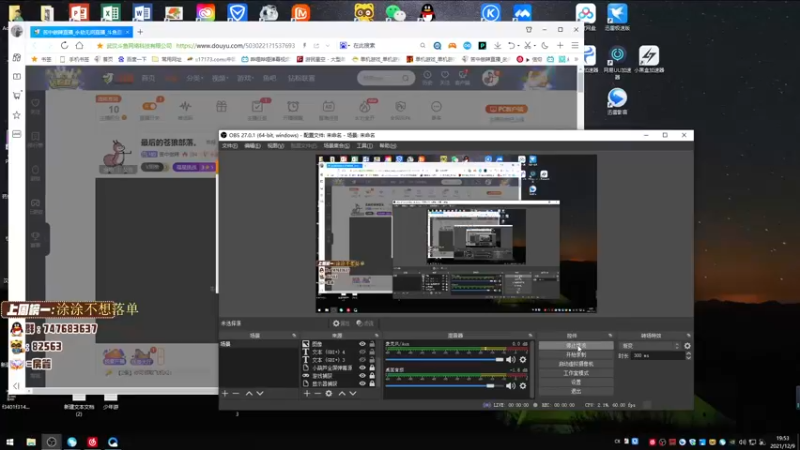Toggle browser night mode moon icon
Viewport: 800px width, 450px height.
click(x=544, y=45)
